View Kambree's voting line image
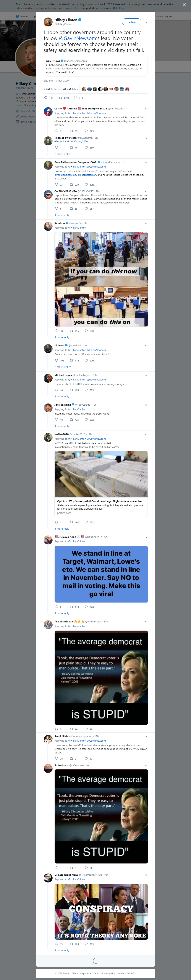Viewport: 191px width, 980px height. point(101,279)
